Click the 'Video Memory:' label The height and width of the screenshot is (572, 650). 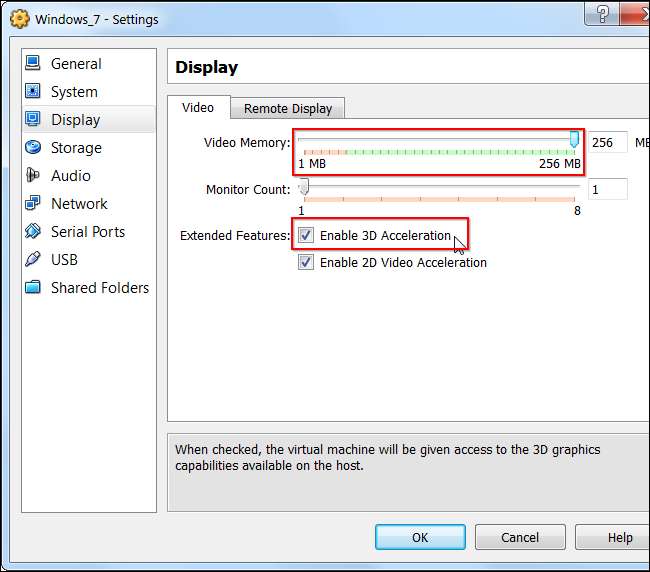247,143
